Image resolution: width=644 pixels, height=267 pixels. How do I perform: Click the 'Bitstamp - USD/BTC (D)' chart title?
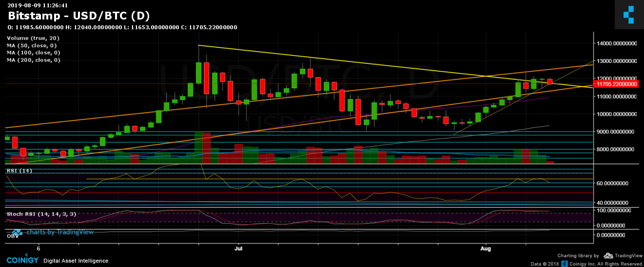click(78, 16)
